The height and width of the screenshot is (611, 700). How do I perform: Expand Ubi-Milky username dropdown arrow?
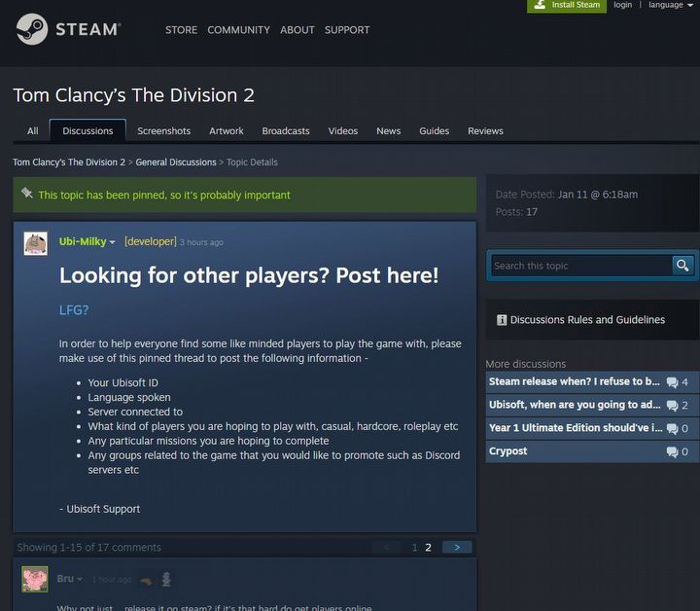113,242
